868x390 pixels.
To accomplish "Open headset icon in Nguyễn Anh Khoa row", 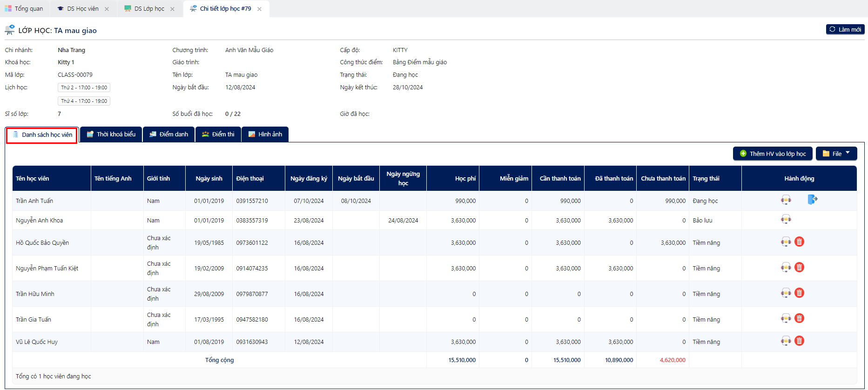I will tap(786, 219).
